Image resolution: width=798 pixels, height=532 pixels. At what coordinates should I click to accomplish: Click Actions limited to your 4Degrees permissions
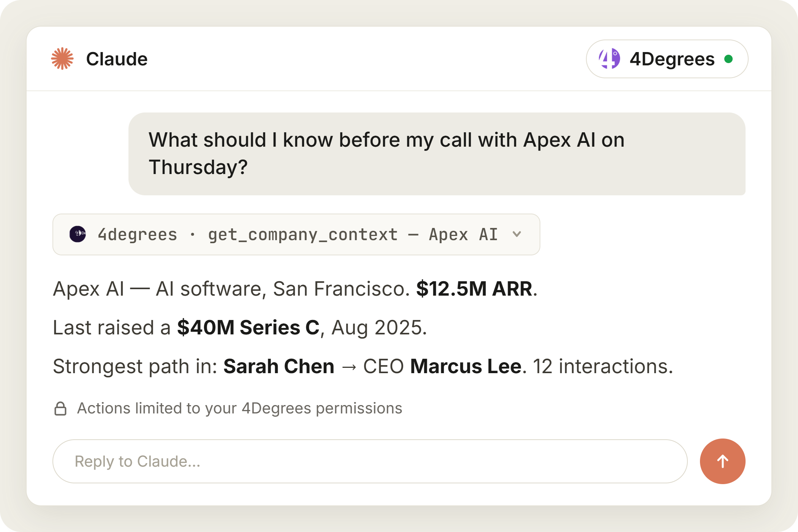(240, 408)
